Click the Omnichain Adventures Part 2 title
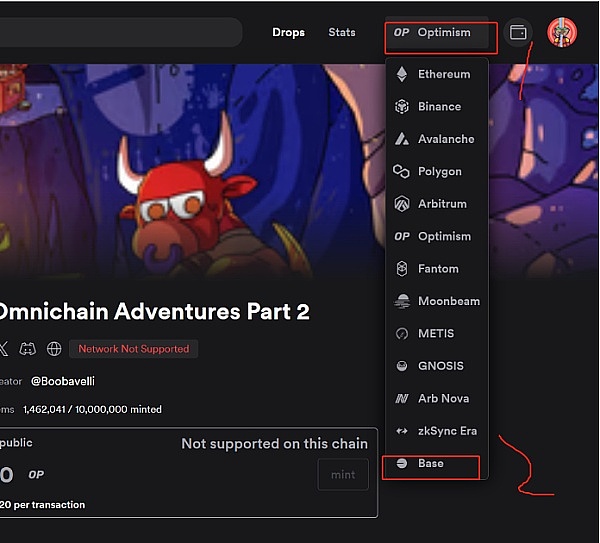 click(x=154, y=311)
